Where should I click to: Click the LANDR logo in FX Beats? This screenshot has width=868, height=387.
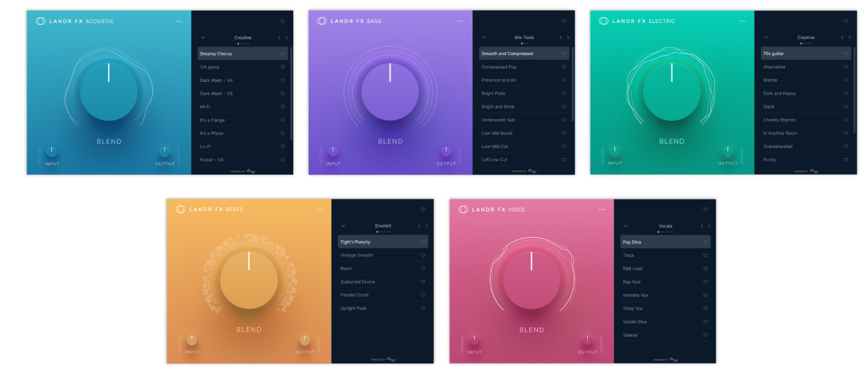[x=180, y=209]
